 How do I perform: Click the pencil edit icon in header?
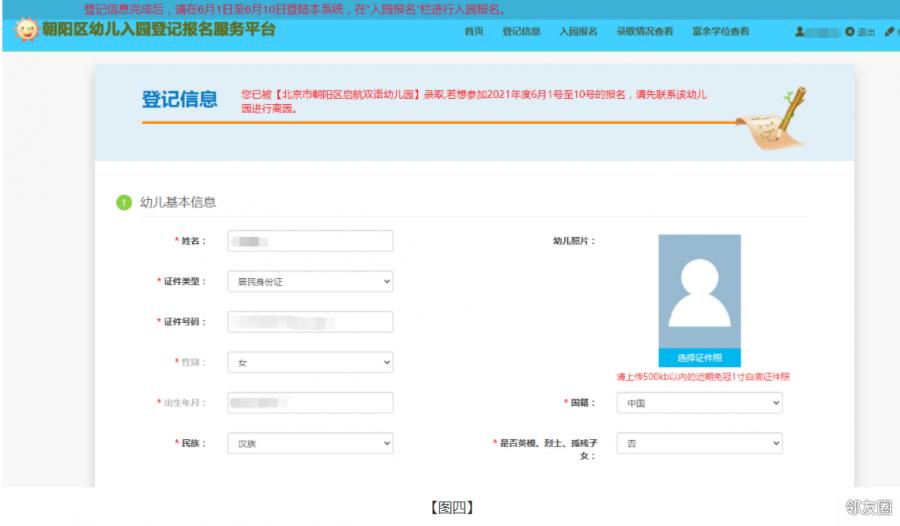(889, 32)
